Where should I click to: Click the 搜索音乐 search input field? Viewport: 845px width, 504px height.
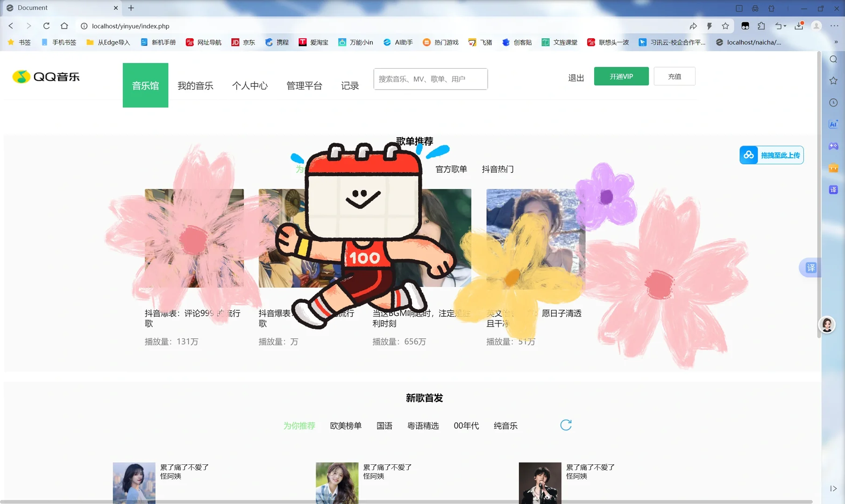coord(430,79)
